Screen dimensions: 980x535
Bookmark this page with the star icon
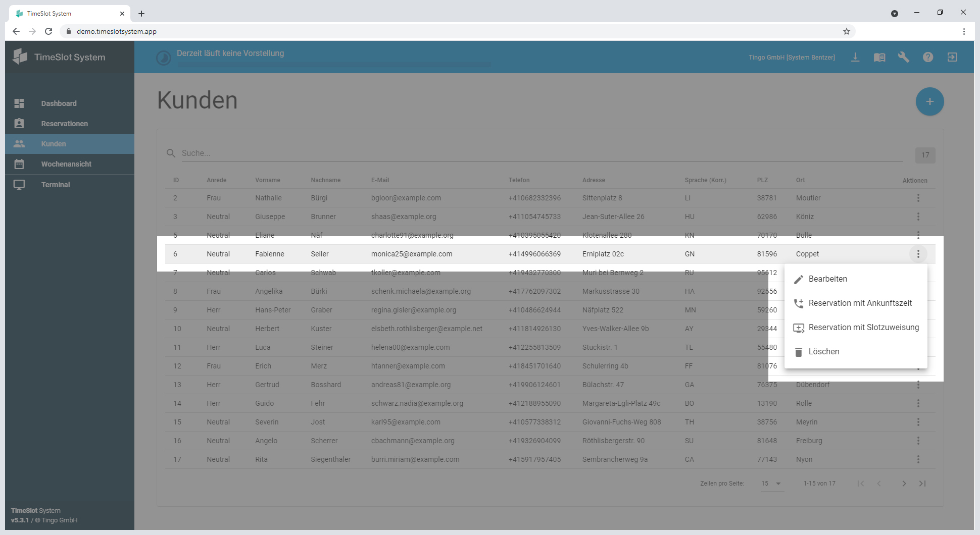(x=847, y=31)
